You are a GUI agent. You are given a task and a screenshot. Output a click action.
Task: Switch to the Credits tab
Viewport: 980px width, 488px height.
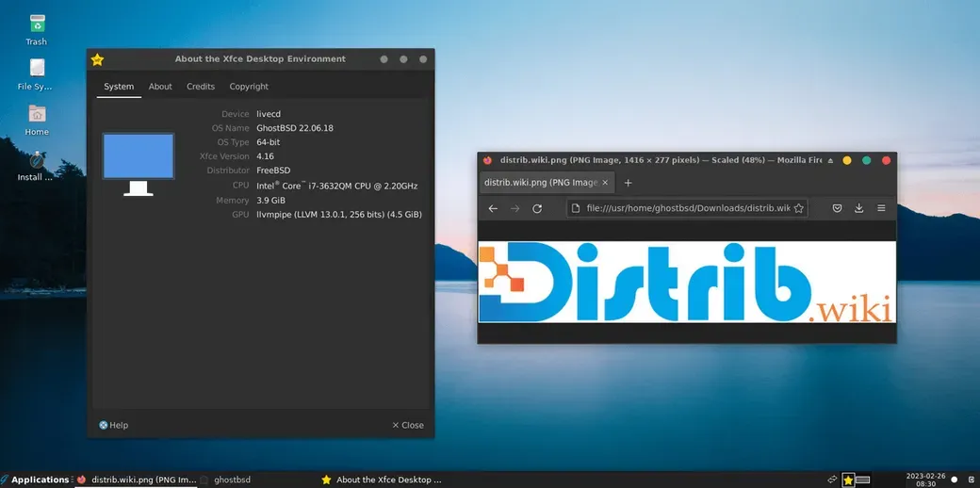pyautogui.click(x=201, y=87)
